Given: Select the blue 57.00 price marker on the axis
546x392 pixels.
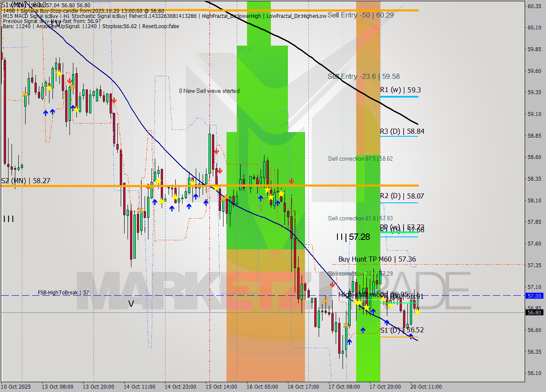Looking at the screenshot, I should tap(535, 296).
